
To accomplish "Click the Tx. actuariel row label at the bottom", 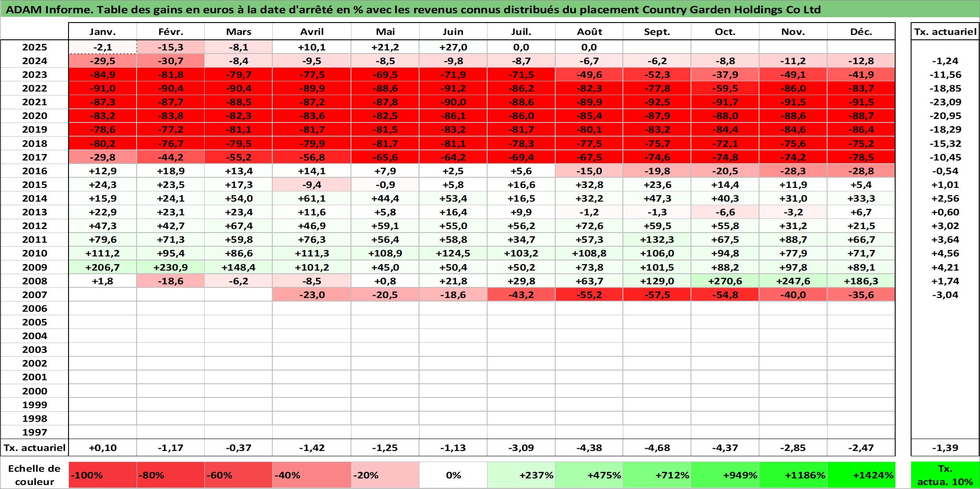I will [x=34, y=448].
